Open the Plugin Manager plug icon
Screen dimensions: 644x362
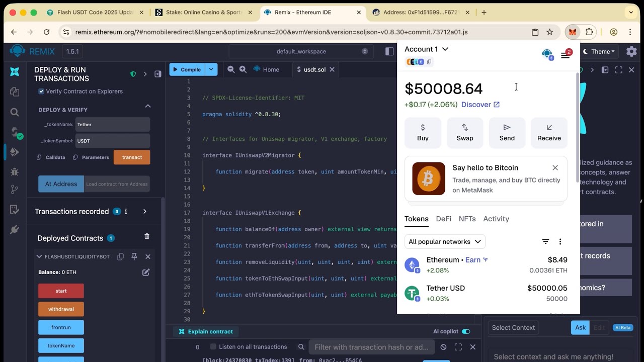coord(15,230)
